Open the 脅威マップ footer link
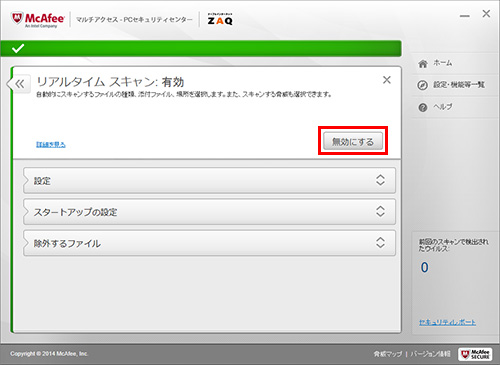This screenshot has height=365, width=500. 388,354
